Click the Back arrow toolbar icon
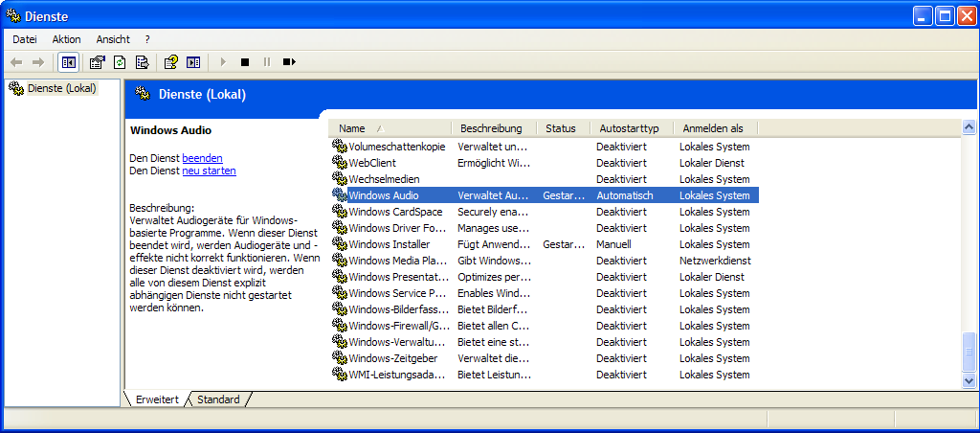Screen dimensions: 980x433 tap(17, 62)
